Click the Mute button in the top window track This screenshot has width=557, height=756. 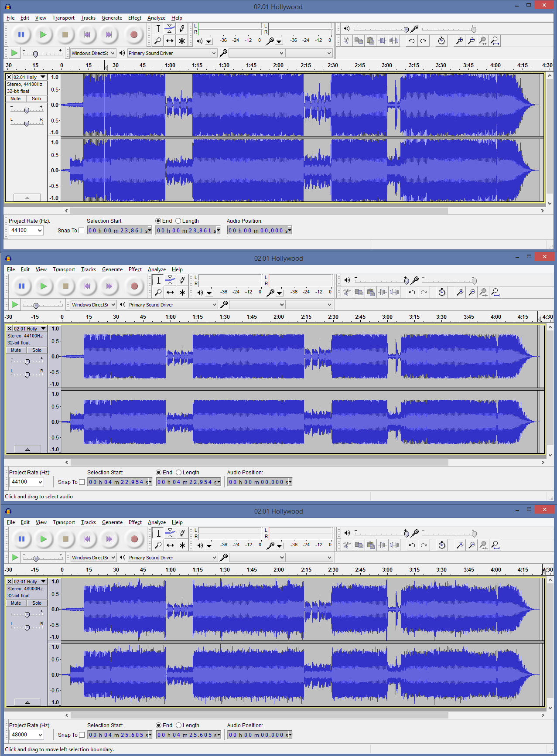click(x=16, y=99)
